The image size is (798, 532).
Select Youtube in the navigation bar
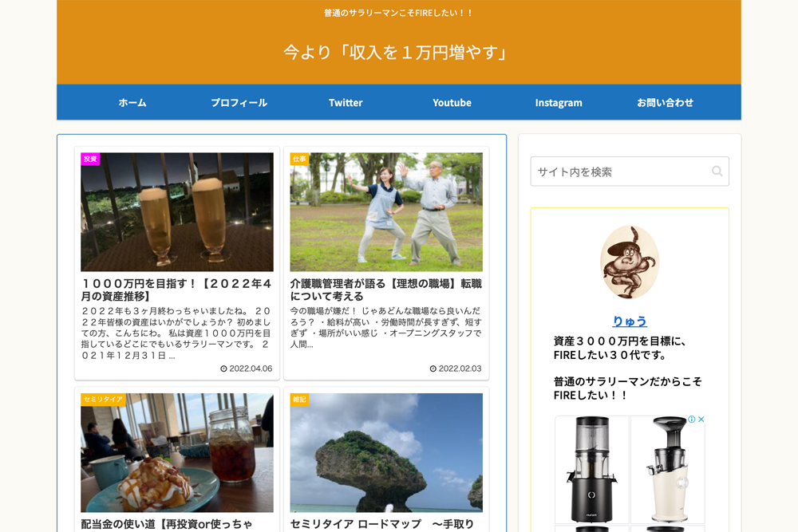click(x=452, y=103)
